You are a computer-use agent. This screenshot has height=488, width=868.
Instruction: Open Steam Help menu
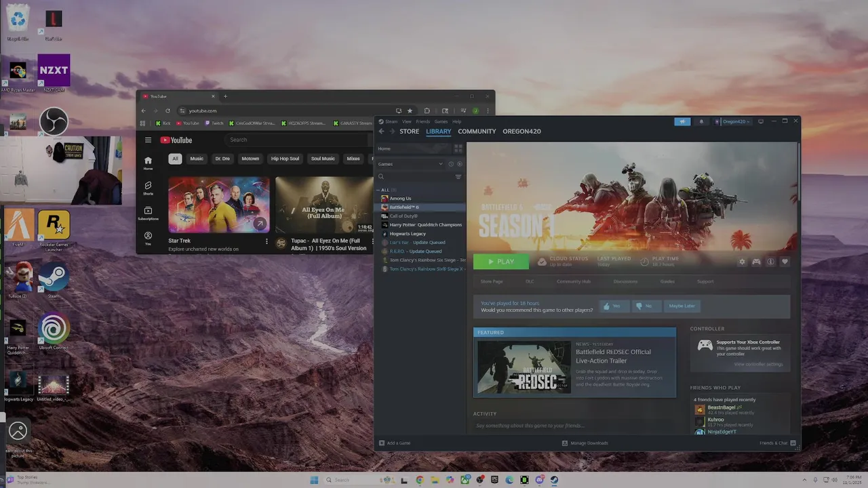[x=456, y=121]
